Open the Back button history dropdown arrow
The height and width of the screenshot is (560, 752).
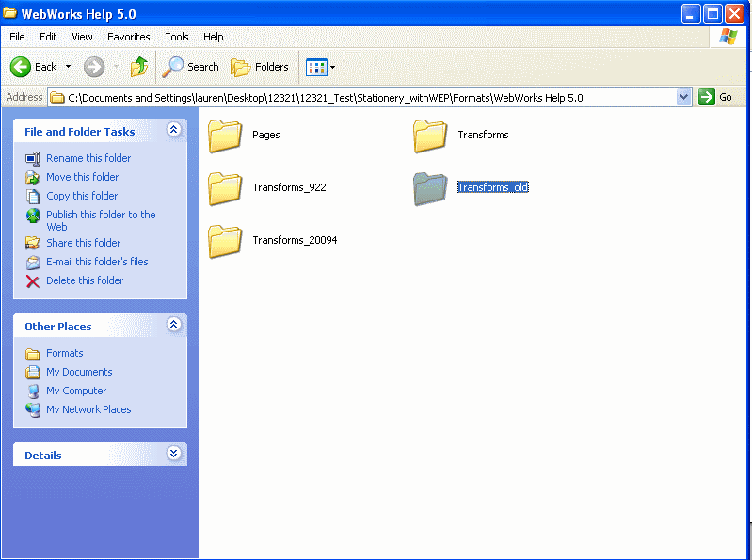tap(68, 67)
